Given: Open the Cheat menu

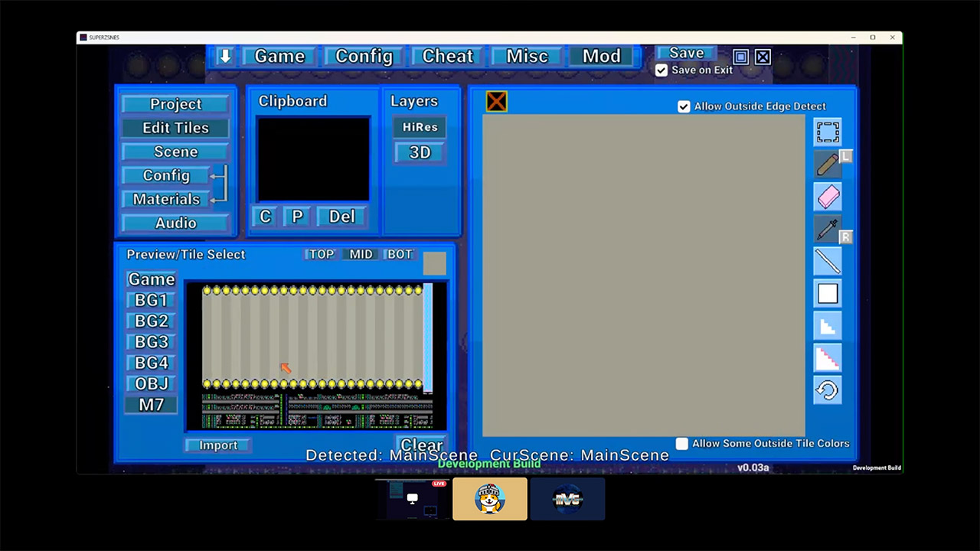Looking at the screenshot, I should pos(447,56).
